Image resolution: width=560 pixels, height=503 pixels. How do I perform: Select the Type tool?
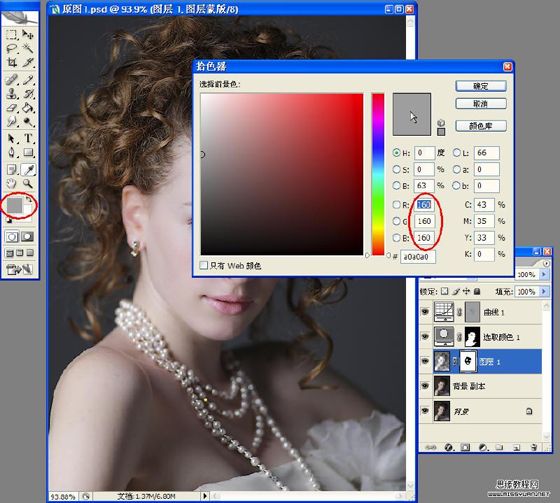click(x=28, y=138)
